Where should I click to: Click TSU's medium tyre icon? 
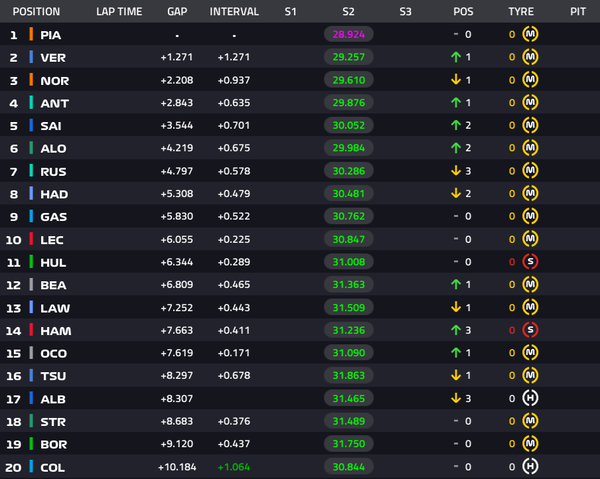point(530,375)
